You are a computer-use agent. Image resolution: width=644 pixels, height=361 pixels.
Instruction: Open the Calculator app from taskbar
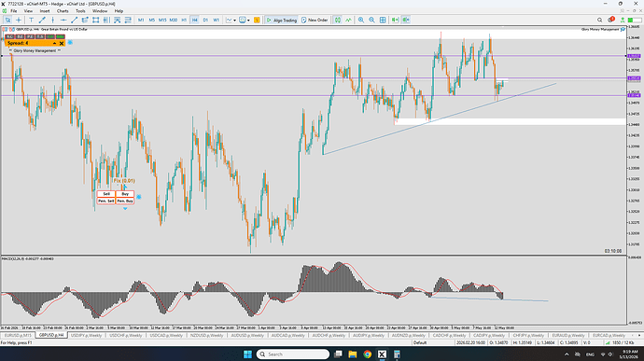(x=397, y=354)
